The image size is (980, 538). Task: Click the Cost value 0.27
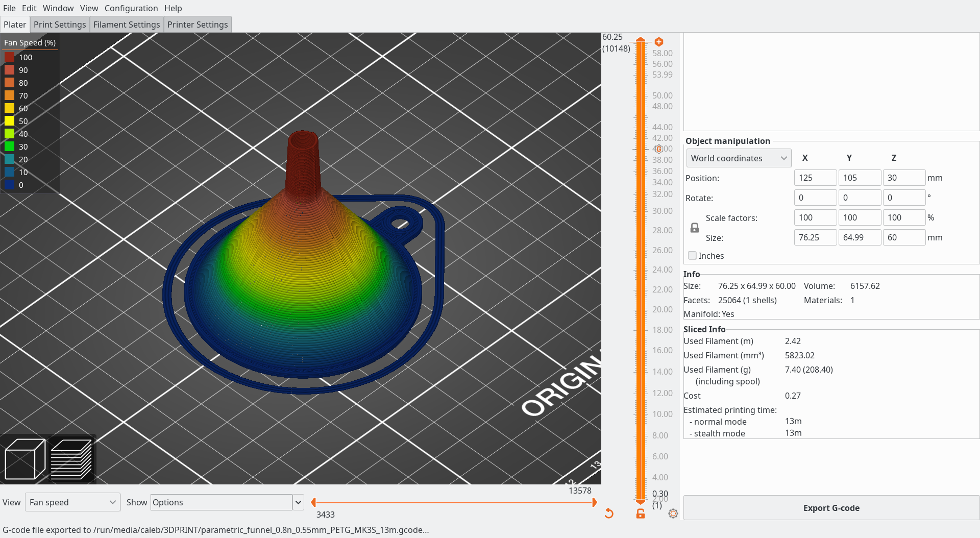point(793,396)
